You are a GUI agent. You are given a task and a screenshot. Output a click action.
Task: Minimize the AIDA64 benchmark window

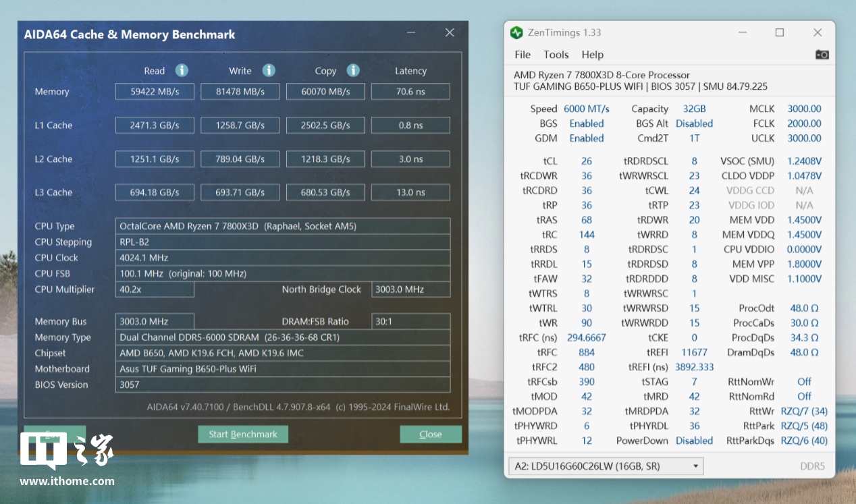[411, 32]
